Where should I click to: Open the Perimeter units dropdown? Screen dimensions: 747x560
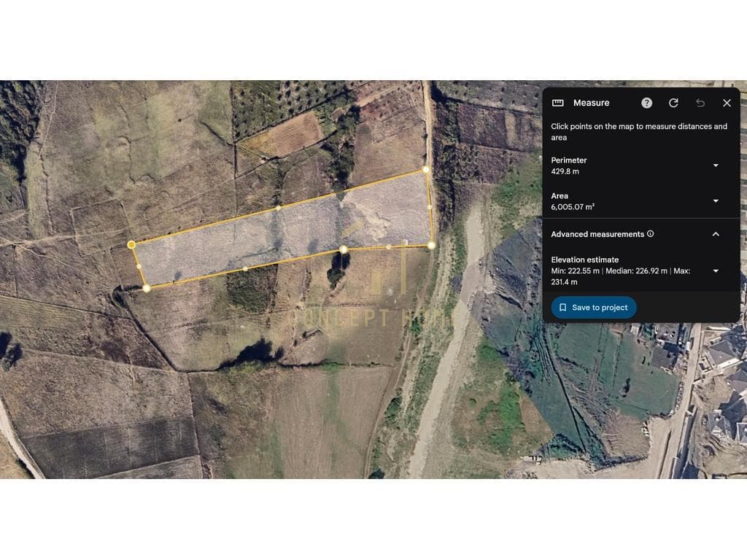(716, 166)
